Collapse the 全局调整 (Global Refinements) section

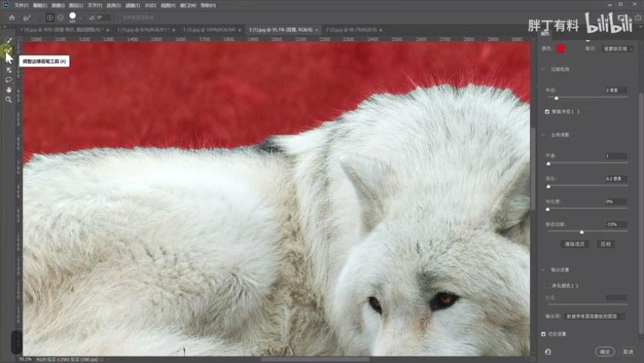[543, 135]
